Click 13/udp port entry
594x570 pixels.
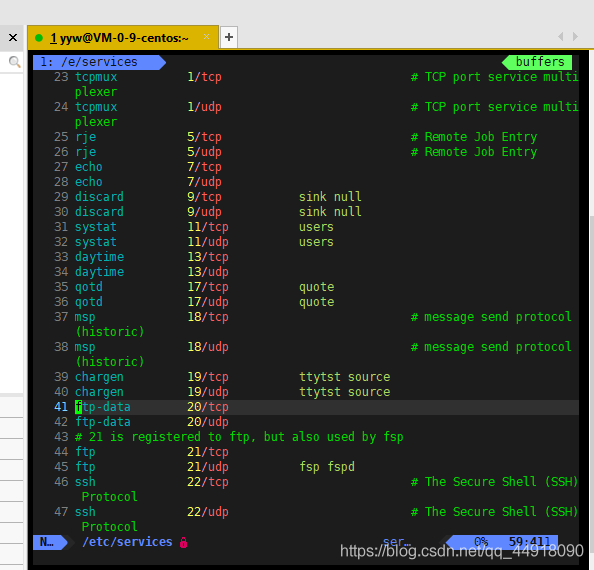(x=208, y=272)
